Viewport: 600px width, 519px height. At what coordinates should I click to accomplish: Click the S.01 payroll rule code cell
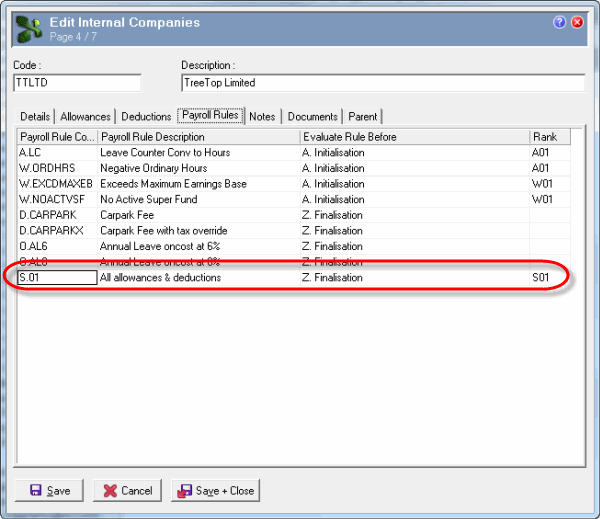point(56,277)
